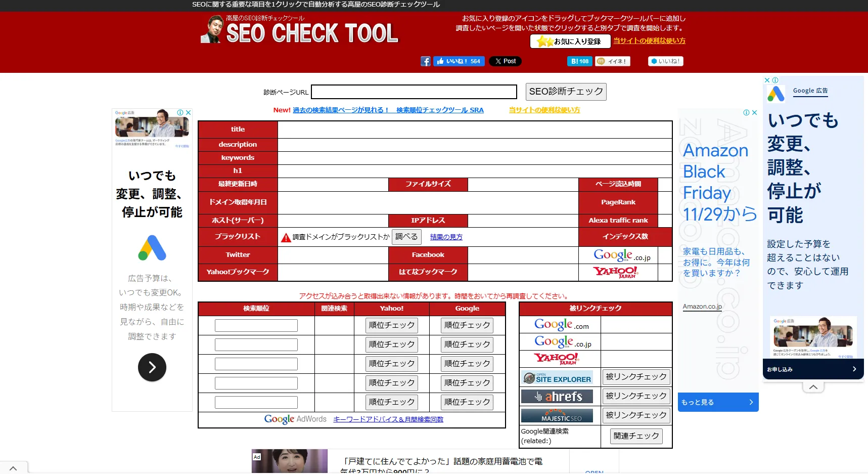Click Yahoo! Japan logo in the backlink check section
This screenshot has width=868, height=474.
pyautogui.click(x=556, y=359)
